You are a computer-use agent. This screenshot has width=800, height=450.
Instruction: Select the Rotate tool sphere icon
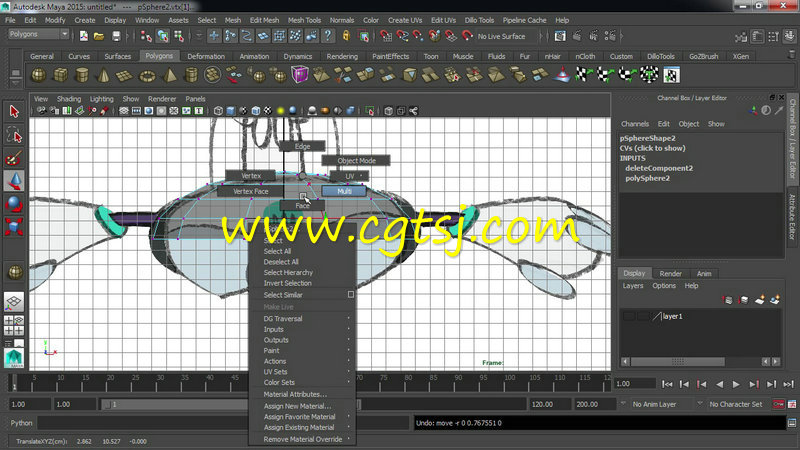pyautogui.click(x=14, y=204)
